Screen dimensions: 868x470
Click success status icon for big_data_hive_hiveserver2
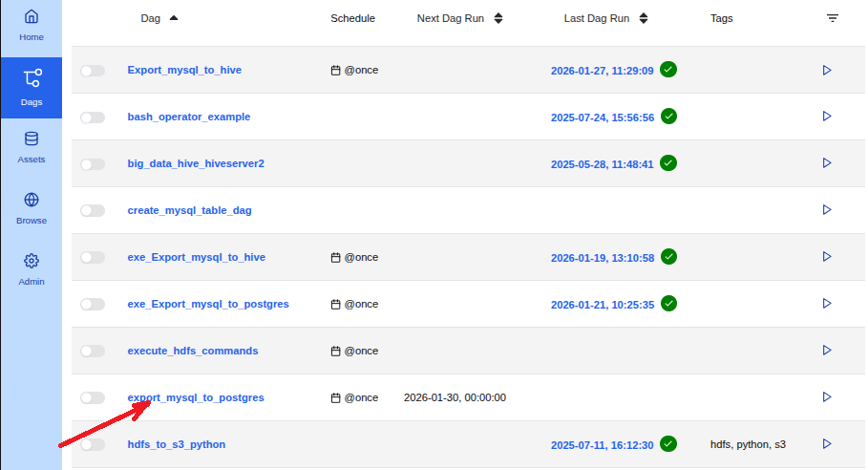tap(668, 163)
